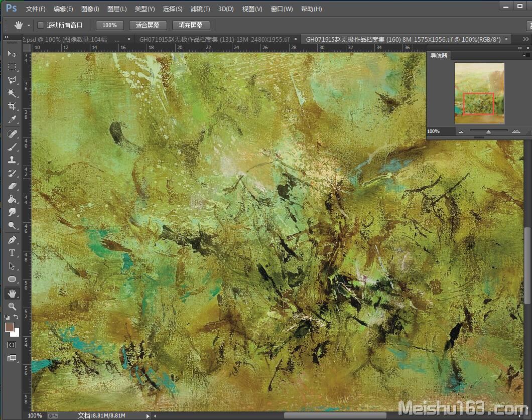Select the Brush tool
The height and width of the screenshot is (420, 532).
click(x=12, y=147)
